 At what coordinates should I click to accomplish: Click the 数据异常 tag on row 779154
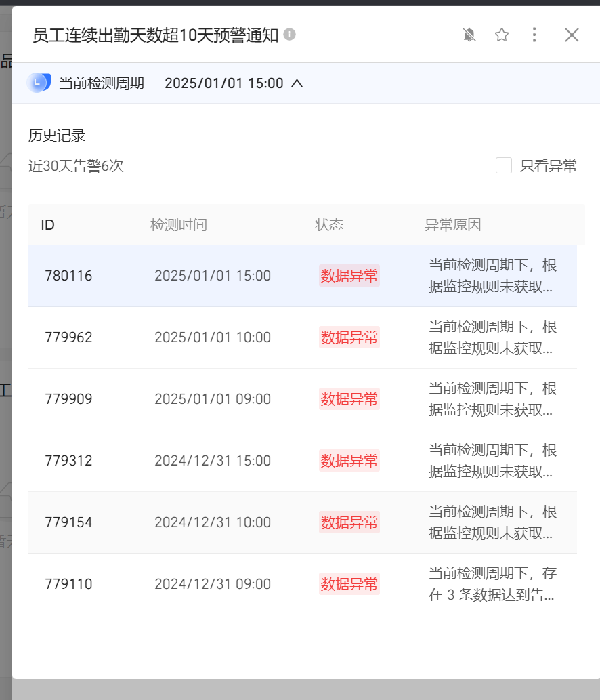click(349, 522)
